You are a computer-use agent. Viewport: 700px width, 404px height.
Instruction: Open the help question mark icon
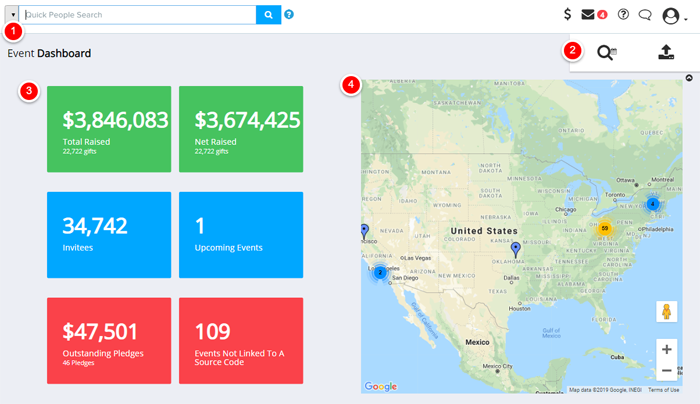click(623, 14)
